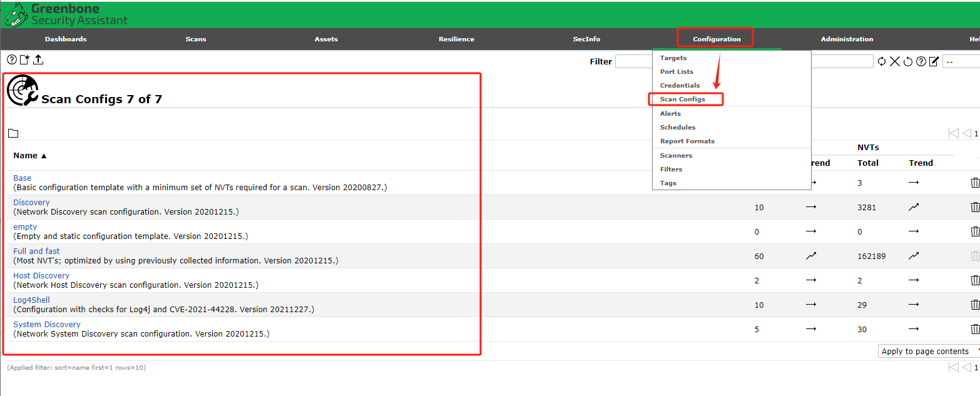Open the Full and fast scan config
Screen dimensions: 980x396
[x=36, y=251]
